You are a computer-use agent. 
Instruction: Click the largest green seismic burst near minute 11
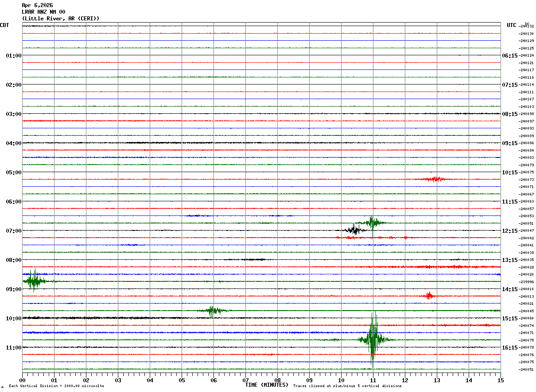point(373,339)
